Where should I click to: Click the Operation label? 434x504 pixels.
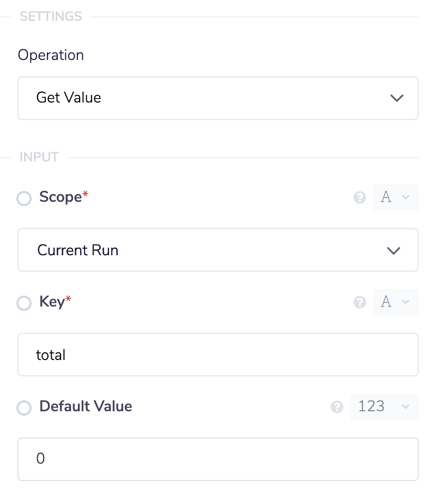coord(51,55)
